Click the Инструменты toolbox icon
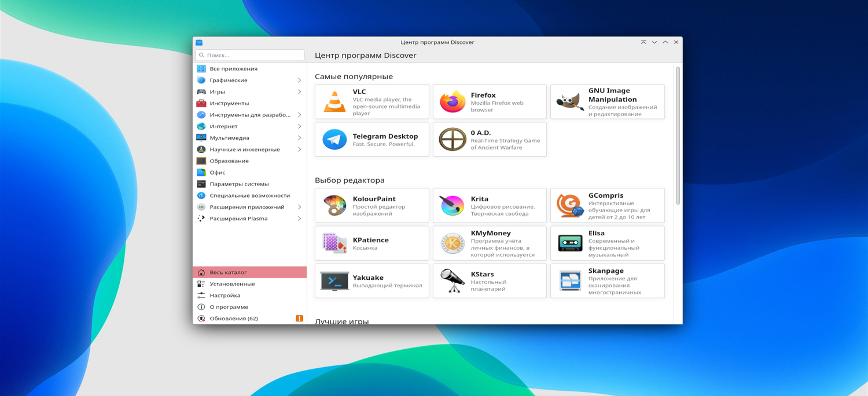 click(201, 103)
